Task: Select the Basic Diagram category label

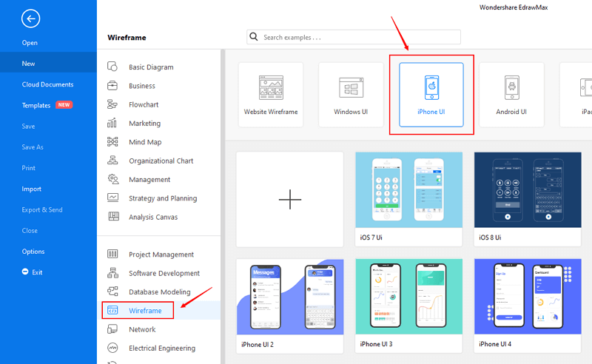Action: [151, 67]
